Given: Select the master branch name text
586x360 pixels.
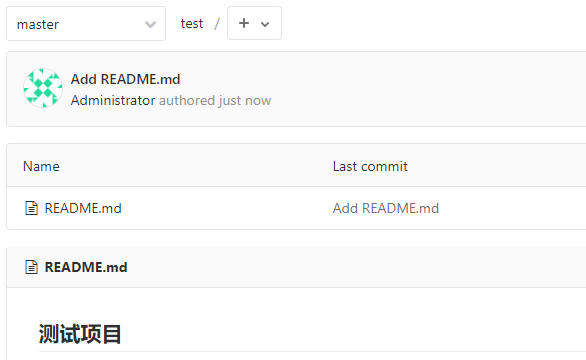Looking at the screenshot, I should 38,25.
